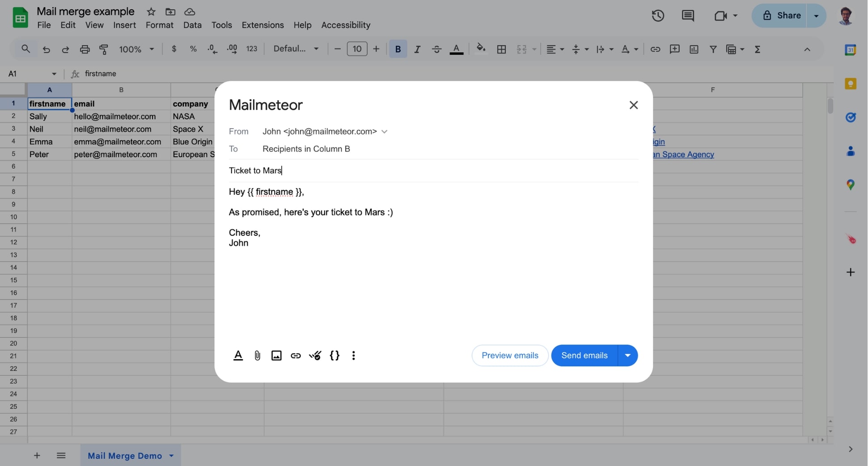Increase decimal places

pos(232,49)
